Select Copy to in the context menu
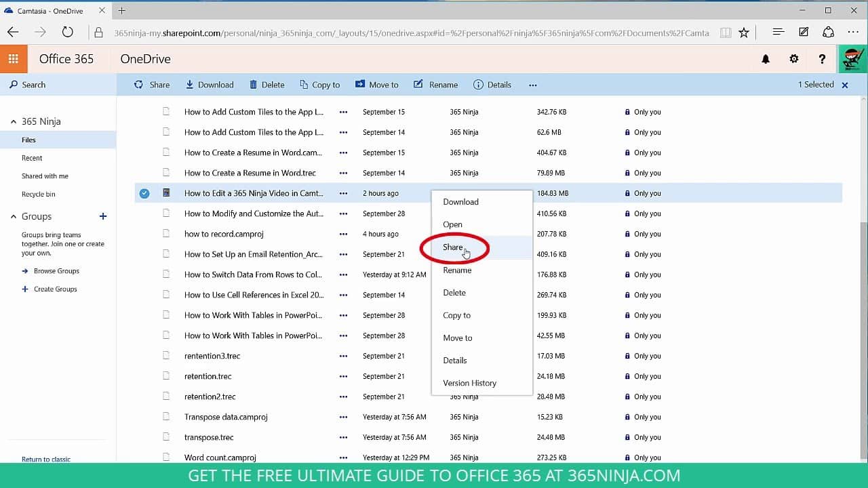This screenshot has width=868, height=488. (482, 315)
